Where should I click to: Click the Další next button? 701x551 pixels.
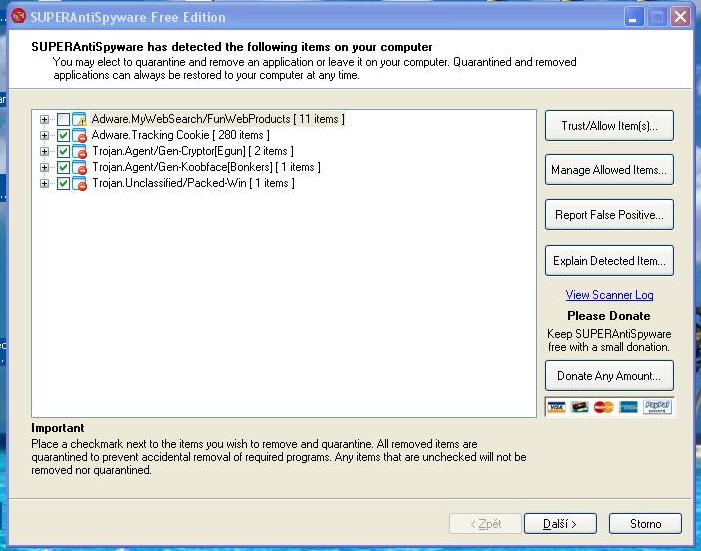(560, 523)
